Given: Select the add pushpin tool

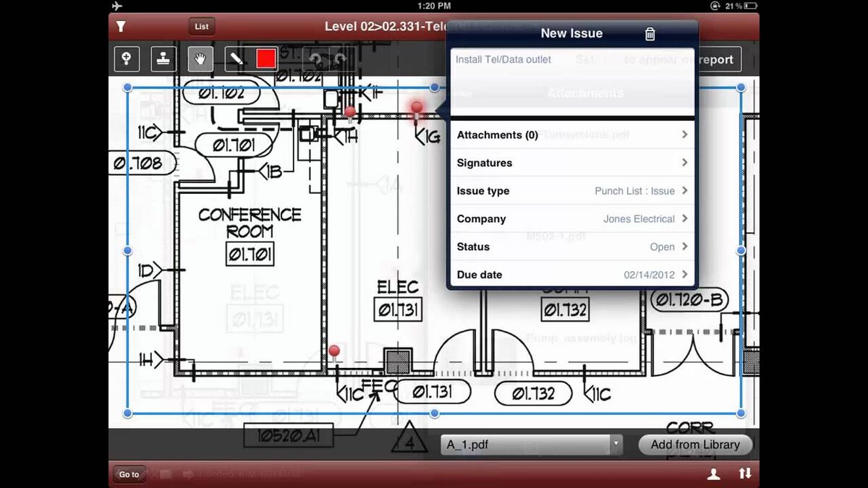Looking at the screenshot, I should (127, 59).
